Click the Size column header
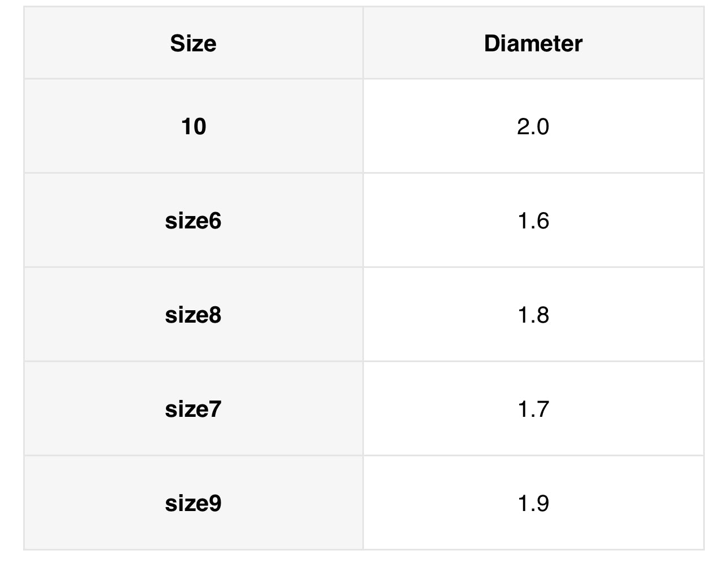The height and width of the screenshot is (568, 728). (193, 43)
